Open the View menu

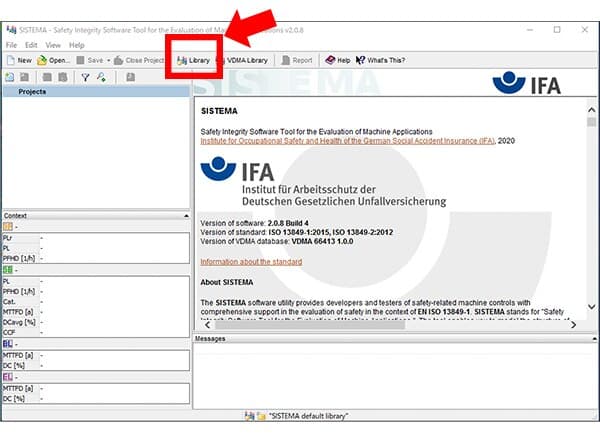click(x=53, y=45)
